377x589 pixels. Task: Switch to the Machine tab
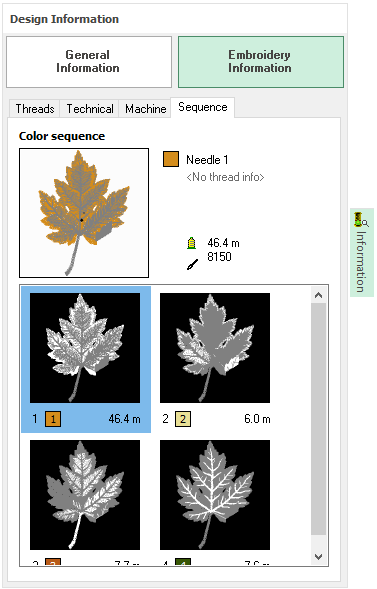click(x=145, y=109)
